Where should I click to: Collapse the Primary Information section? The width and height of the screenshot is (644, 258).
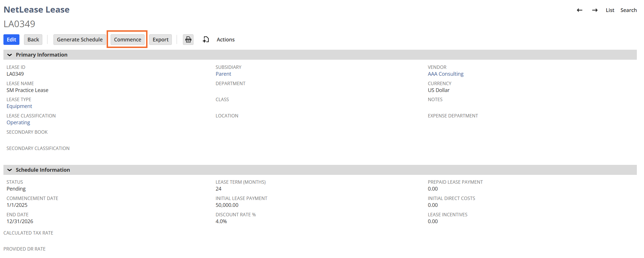[10, 55]
